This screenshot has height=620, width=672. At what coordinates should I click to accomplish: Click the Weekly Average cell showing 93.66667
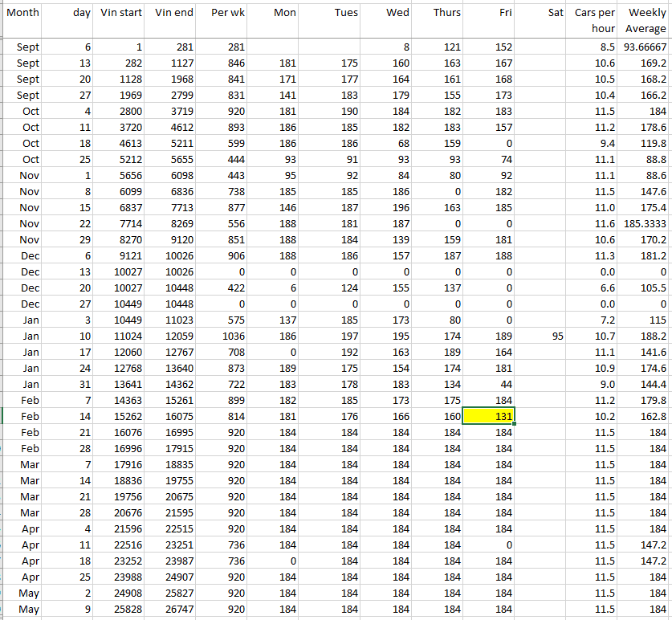coord(646,47)
